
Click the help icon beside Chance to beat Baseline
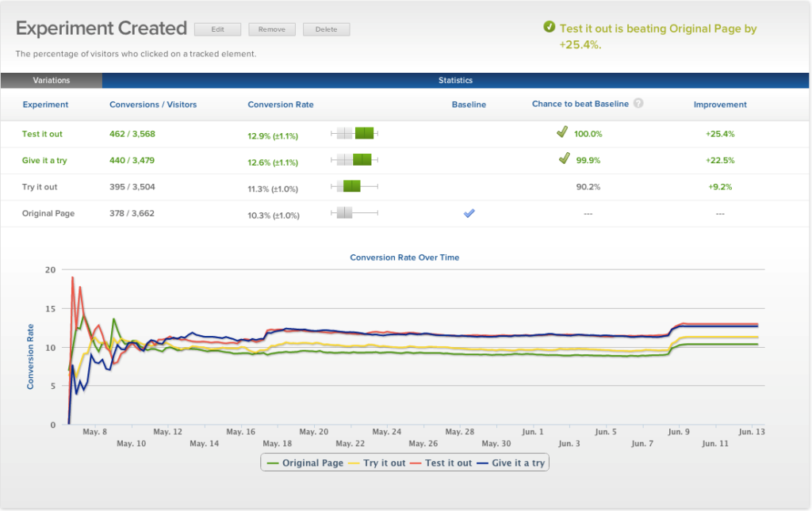[638, 104]
